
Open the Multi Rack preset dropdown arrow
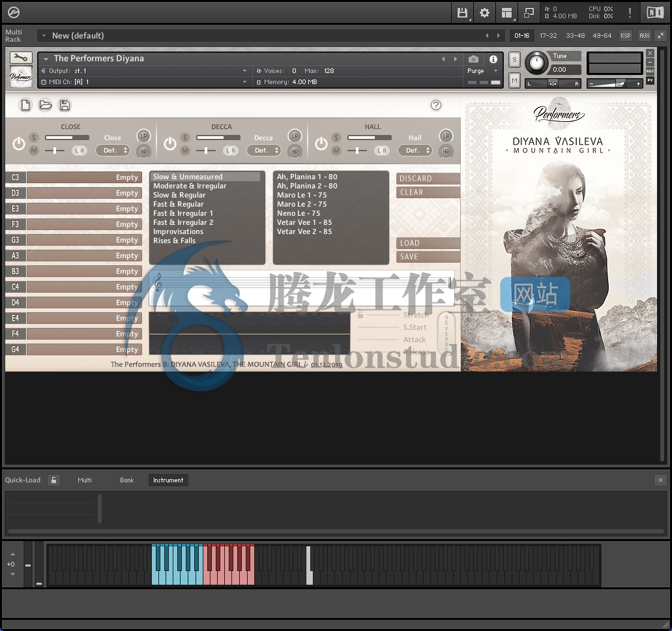[44, 36]
